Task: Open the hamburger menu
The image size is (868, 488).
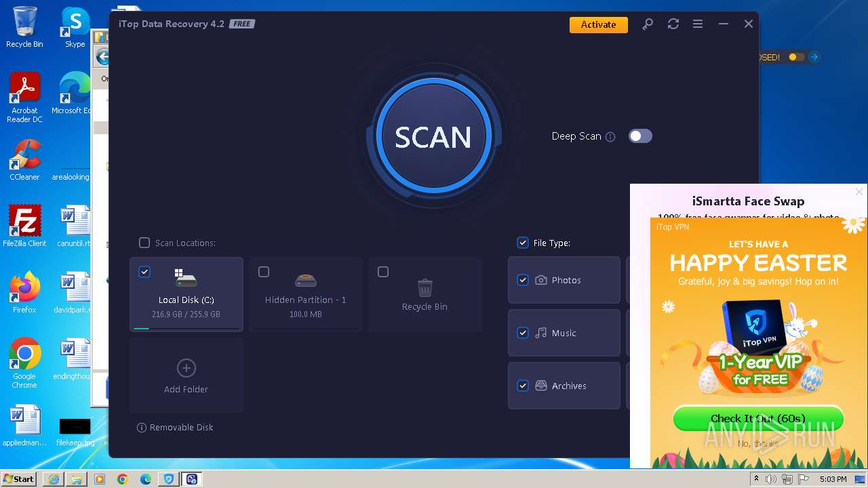Action: tap(698, 24)
